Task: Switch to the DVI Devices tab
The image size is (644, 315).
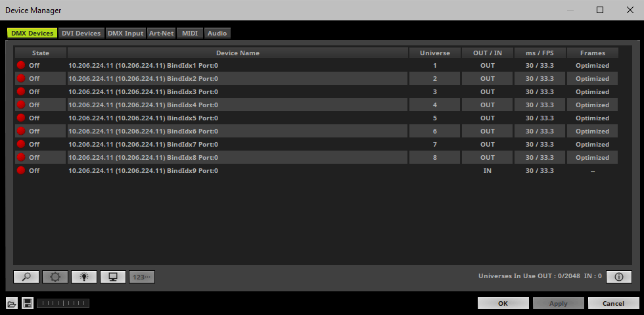Action: click(x=81, y=34)
